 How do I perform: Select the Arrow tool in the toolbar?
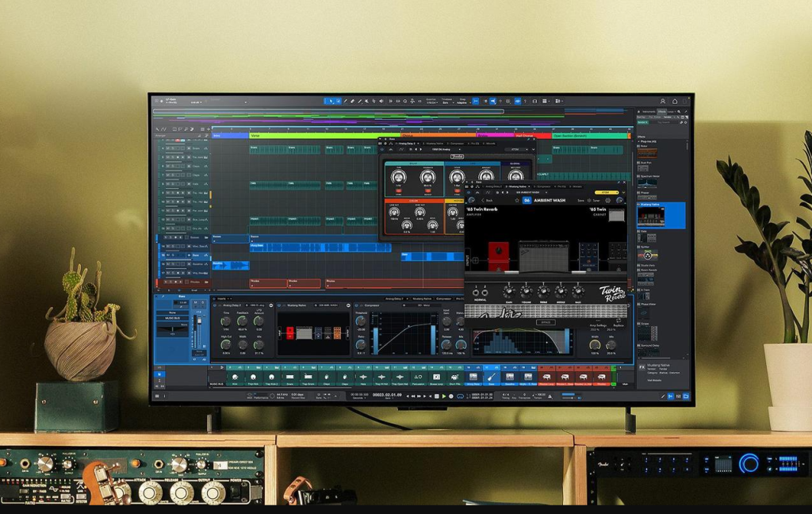tap(331, 102)
